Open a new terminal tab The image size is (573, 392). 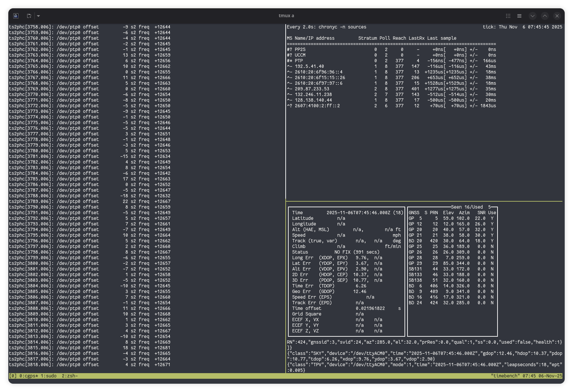point(29,16)
